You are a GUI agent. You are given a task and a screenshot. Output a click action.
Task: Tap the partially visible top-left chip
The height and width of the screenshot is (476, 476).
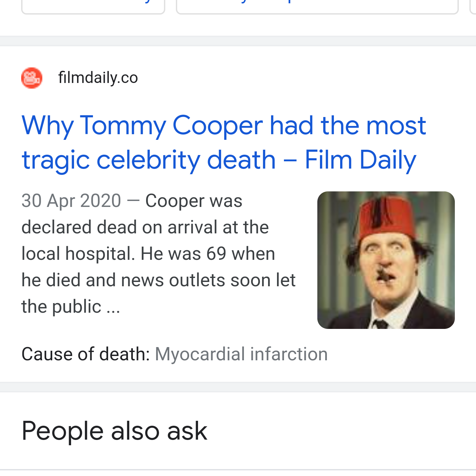tap(93, 7)
